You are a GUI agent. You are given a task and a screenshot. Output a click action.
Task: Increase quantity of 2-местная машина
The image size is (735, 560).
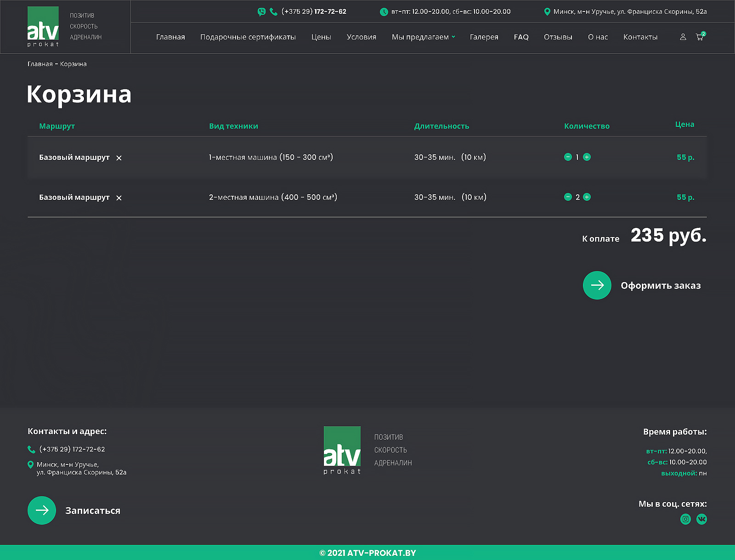587,197
